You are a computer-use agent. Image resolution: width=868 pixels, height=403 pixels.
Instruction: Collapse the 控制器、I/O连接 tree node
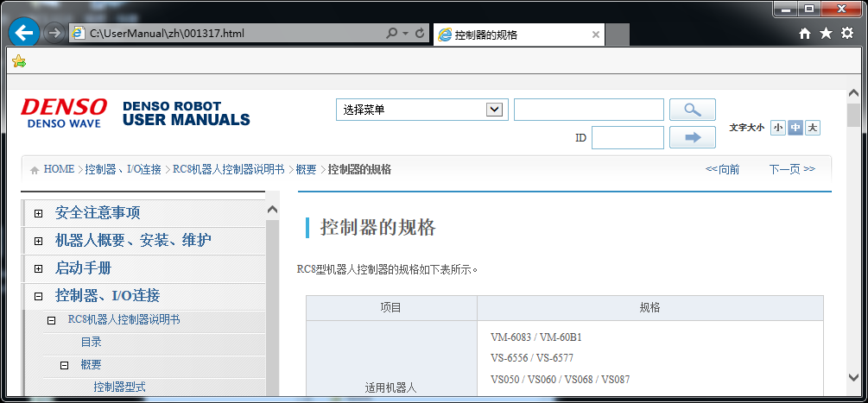pyautogui.click(x=38, y=296)
